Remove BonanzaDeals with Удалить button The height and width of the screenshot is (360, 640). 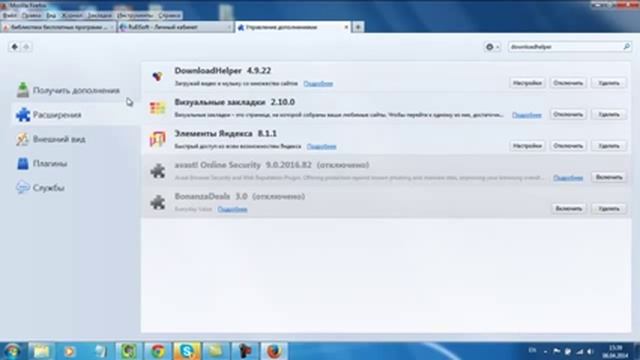tap(609, 209)
